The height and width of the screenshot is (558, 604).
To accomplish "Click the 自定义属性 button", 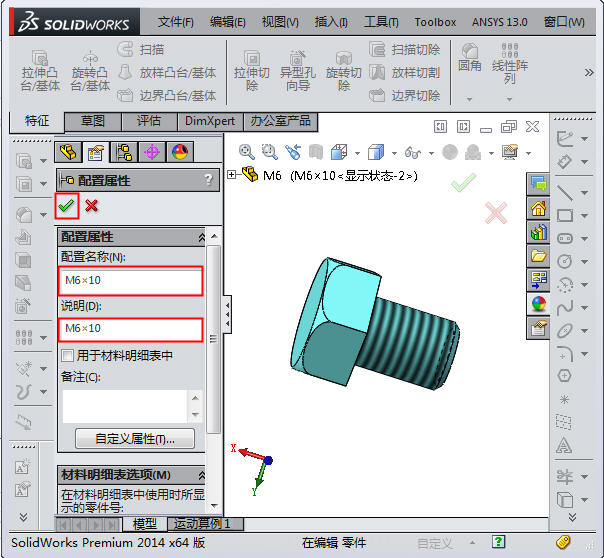I will [x=134, y=438].
